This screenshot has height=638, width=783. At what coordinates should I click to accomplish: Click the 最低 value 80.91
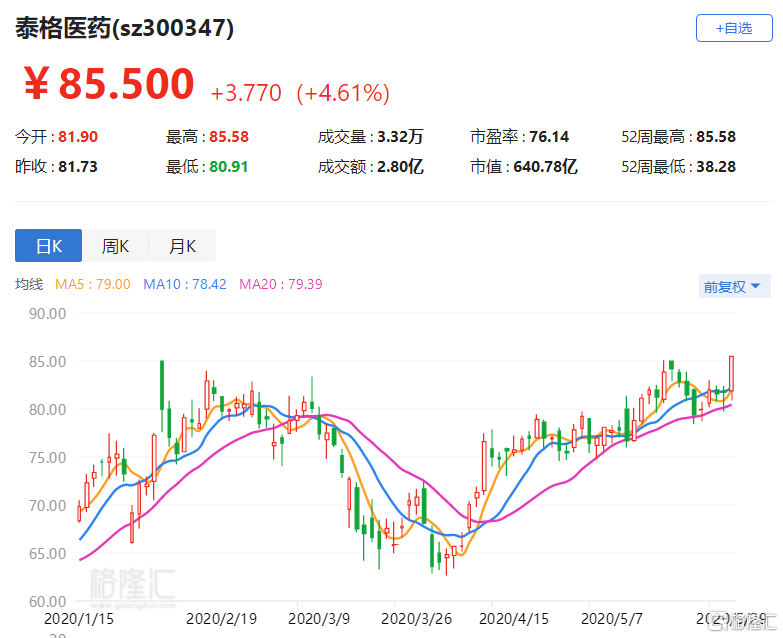pyautogui.click(x=229, y=166)
